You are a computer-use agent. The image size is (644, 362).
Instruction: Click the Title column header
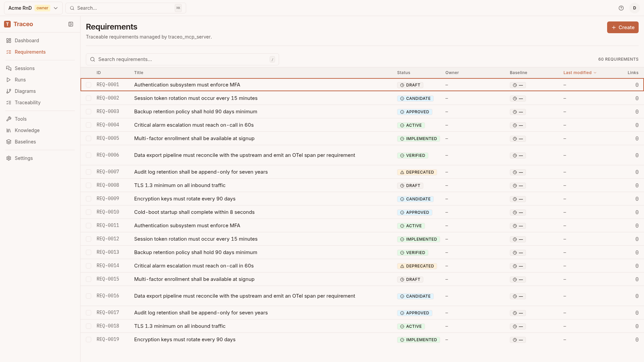pyautogui.click(x=139, y=73)
